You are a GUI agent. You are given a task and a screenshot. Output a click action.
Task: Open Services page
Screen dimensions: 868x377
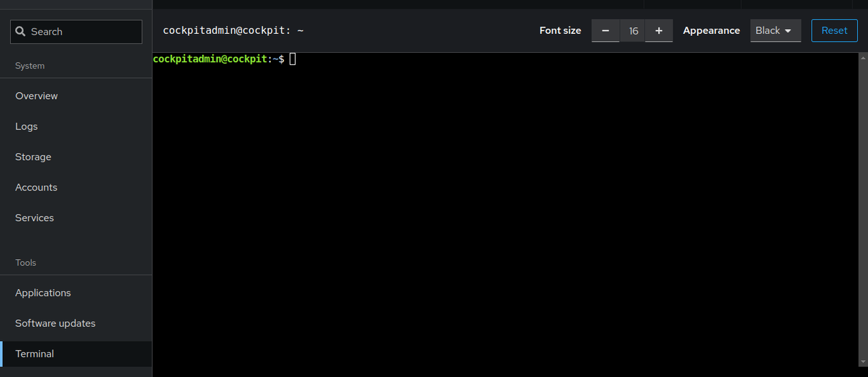coord(76,218)
